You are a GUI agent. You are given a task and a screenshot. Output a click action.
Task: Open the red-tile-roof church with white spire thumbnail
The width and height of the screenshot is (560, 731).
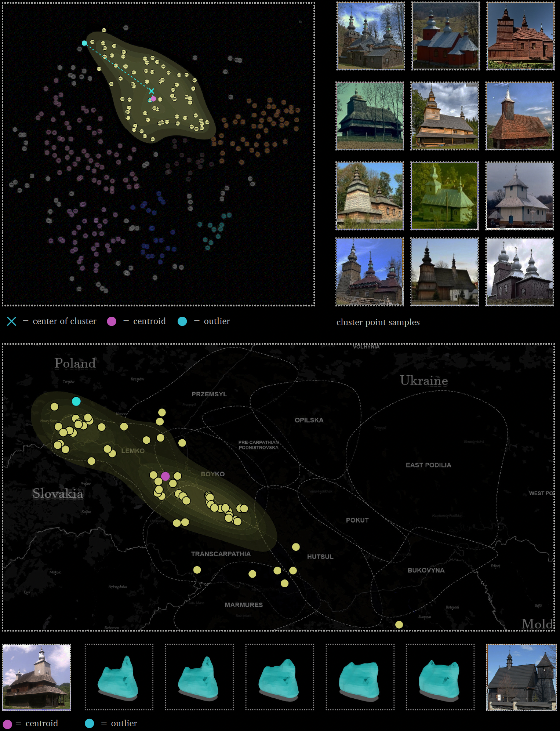coord(520,116)
